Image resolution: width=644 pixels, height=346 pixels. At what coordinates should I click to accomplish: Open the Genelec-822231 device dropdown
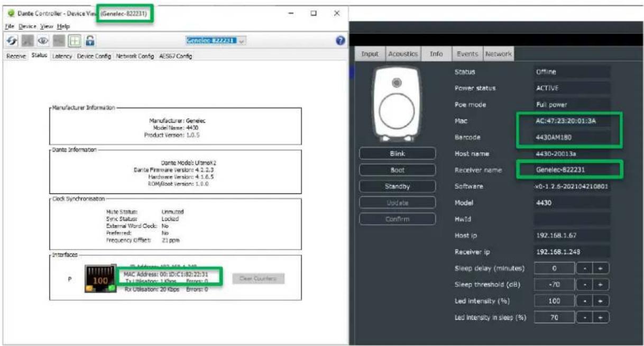[216, 40]
